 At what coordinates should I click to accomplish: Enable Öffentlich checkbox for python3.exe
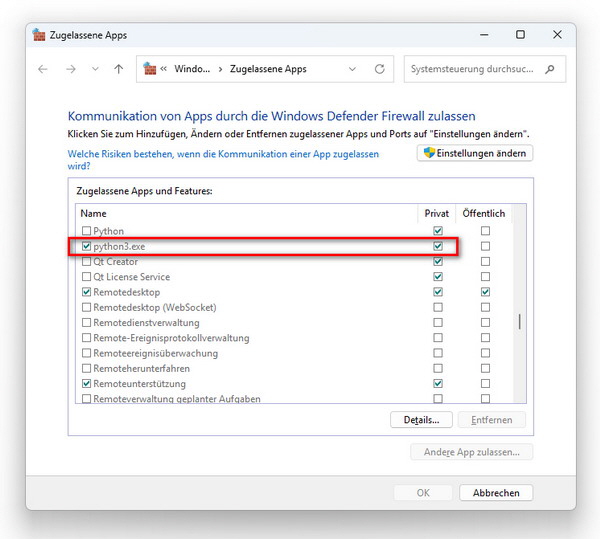coord(485,246)
